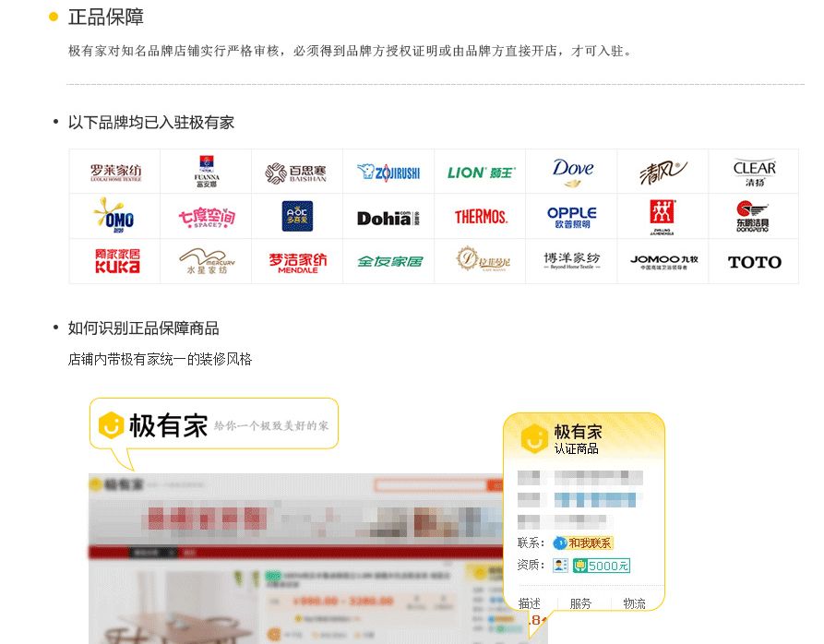Click the 5000元 deposit badge
This screenshot has height=644, width=824.
[602, 566]
